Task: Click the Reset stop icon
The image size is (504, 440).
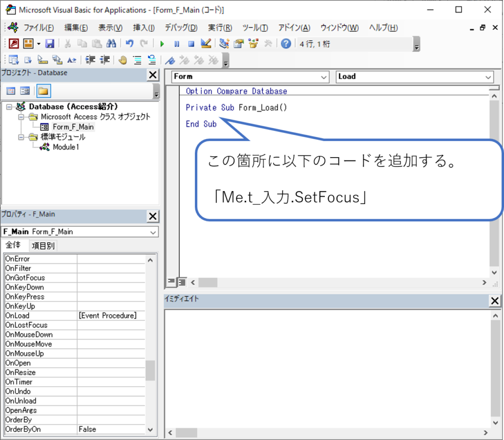Action: point(191,44)
